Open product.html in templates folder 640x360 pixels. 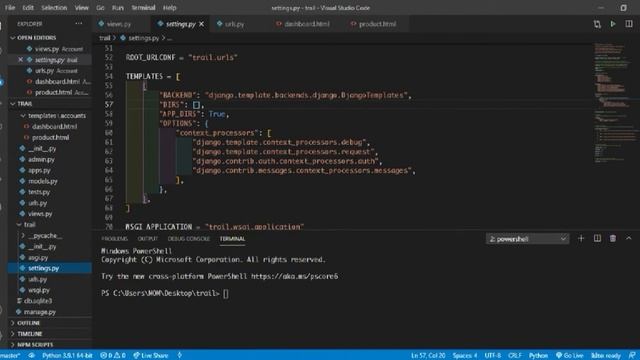(x=51, y=138)
